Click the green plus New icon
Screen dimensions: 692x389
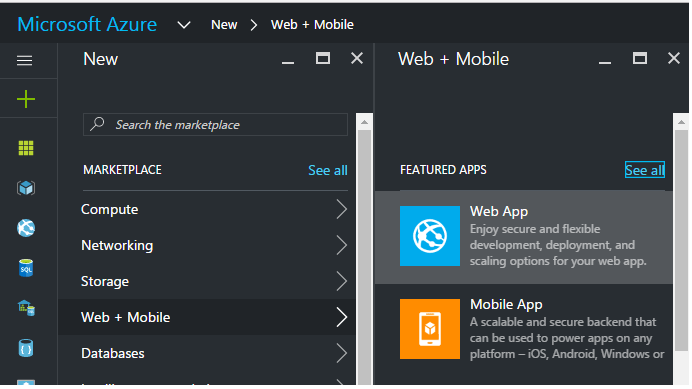26,99
